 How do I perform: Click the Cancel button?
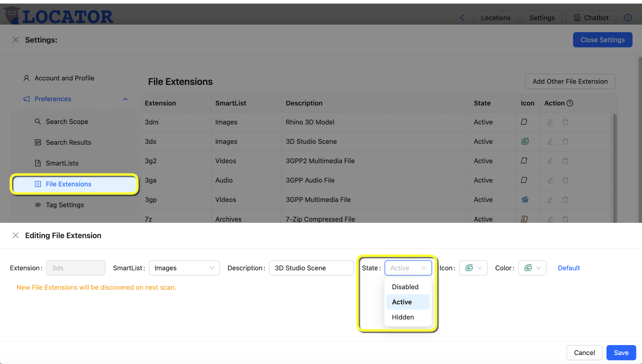click(x=584, y=352)
